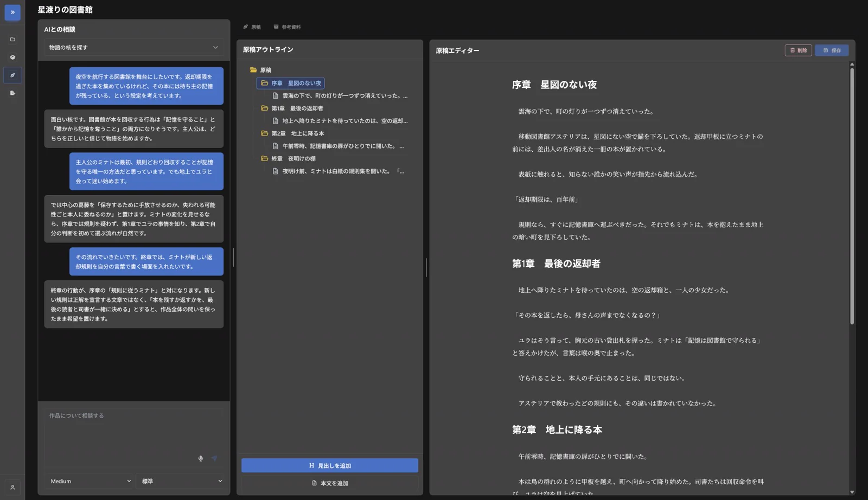Open the 物語の核を探す dropdown
Screen dimensions: 868x500
[x=133, y=47]
